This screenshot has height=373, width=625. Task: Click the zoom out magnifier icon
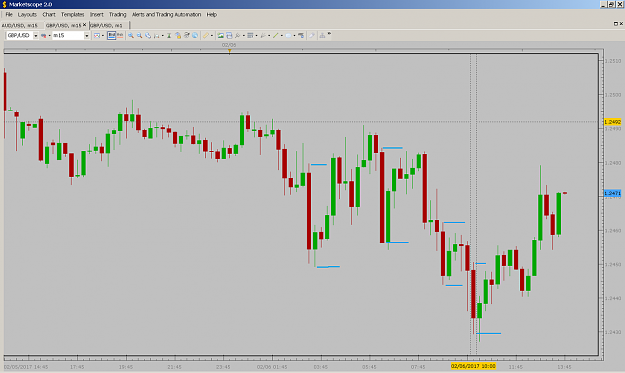point(140,35)
